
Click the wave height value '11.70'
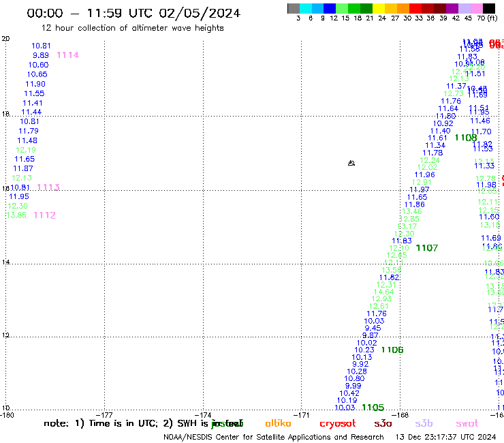(482, 132)
